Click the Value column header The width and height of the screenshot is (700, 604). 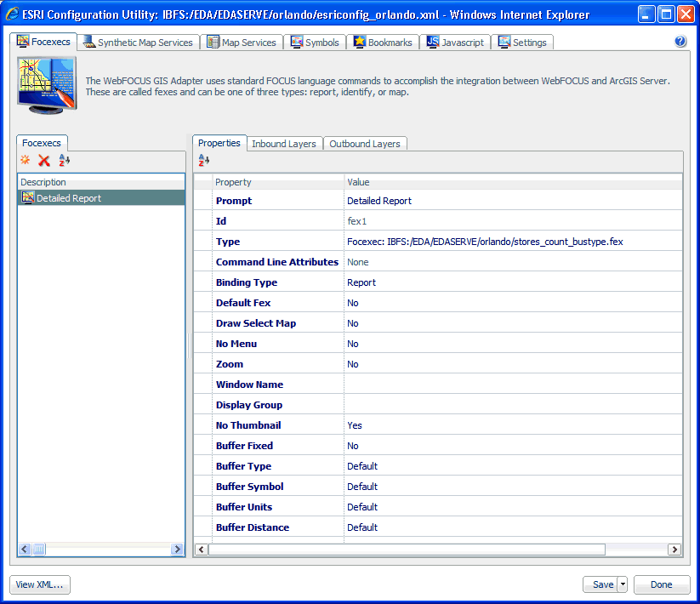tap(514, 182)
